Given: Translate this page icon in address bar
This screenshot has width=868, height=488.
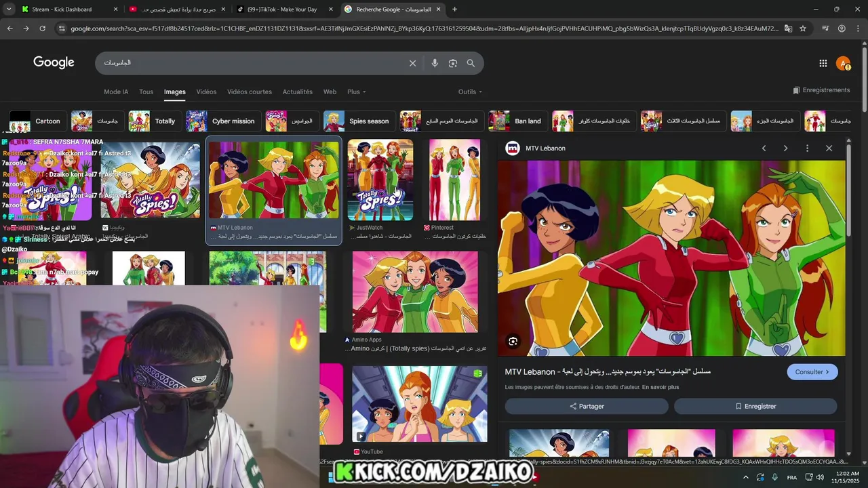Looking at the screenshot, I should click(x=788, y=28).
